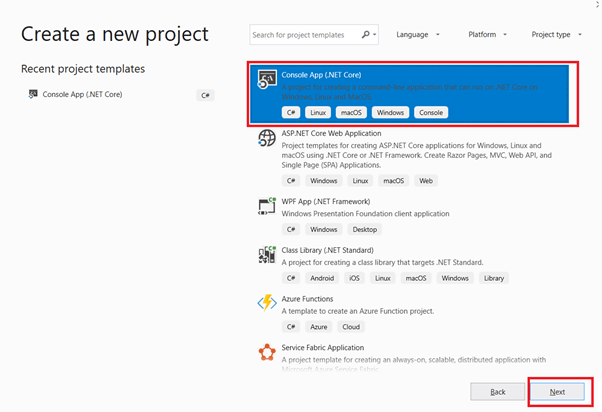This screenshot has height=412, width=602.
Task: Click the Linux tag under ASP.NET Core
Action: pos(360,180)
